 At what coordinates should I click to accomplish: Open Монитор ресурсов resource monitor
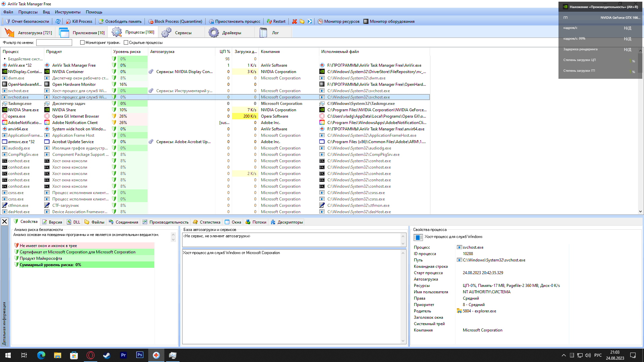click(338, 21)
